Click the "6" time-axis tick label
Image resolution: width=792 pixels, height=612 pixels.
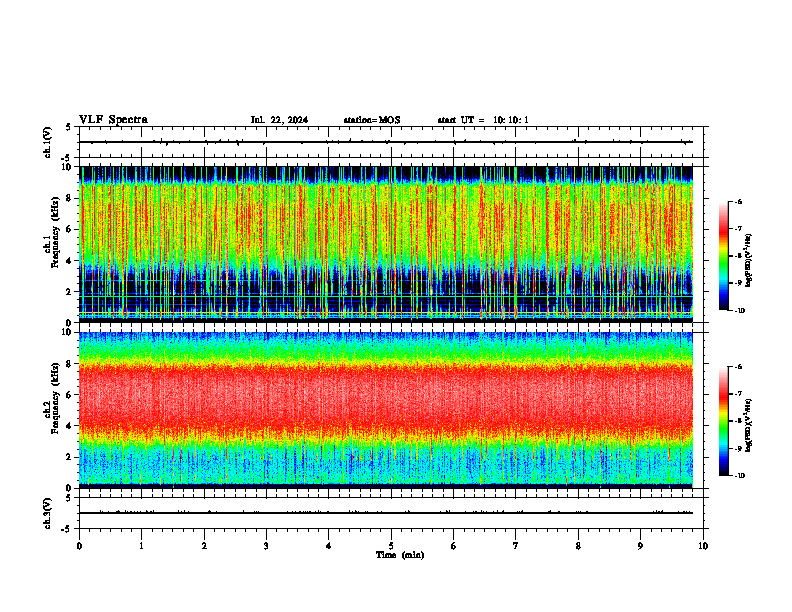point(454,546)
